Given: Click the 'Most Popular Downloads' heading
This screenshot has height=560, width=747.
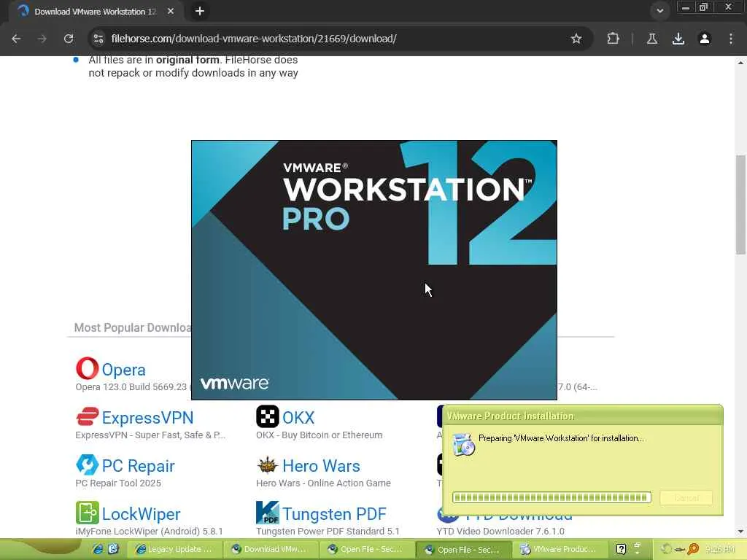Looking at the screenshot, I should point(133,327).
